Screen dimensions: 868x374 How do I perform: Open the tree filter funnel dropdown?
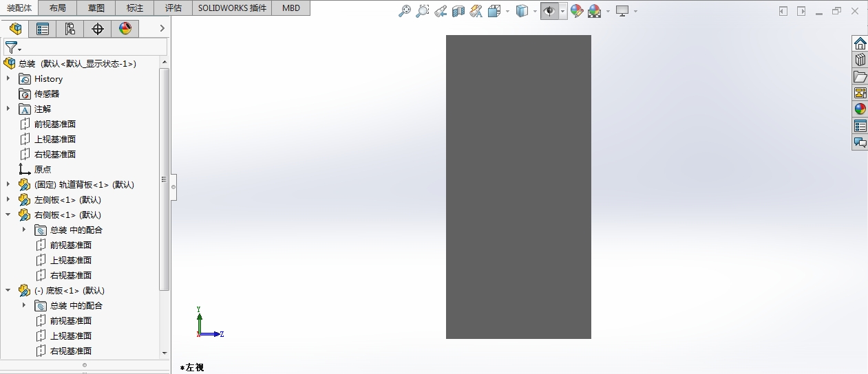tap(13, 47)
